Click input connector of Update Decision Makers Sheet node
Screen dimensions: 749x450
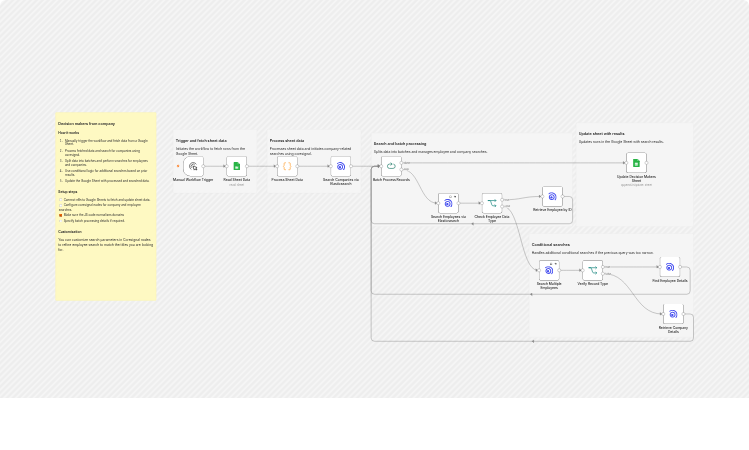625,163
